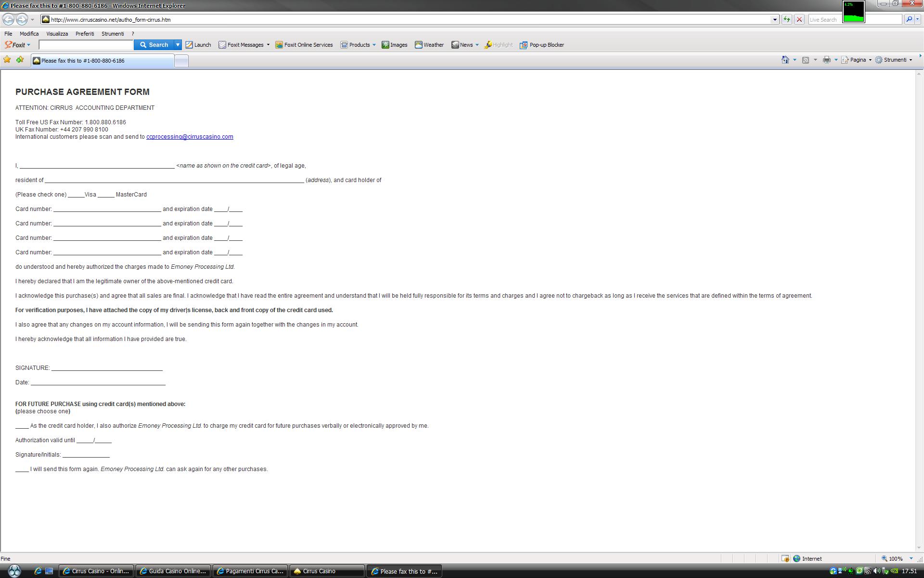This screenshot has width=924, height=578.
Task: Click the zoom magnifier in status bar
Action: [885, 559]
